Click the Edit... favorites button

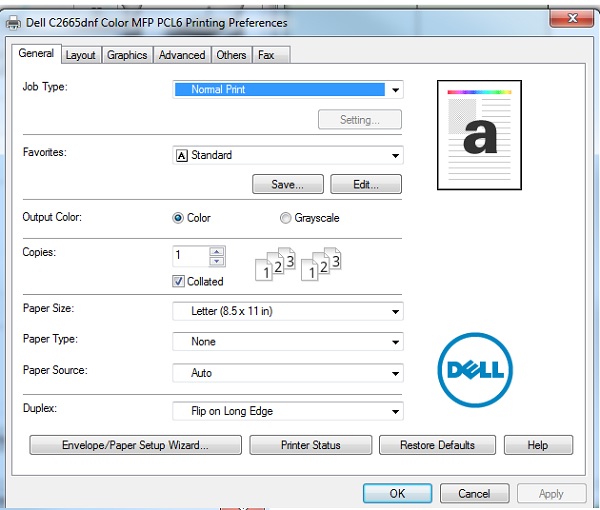[x=366, y=184]
